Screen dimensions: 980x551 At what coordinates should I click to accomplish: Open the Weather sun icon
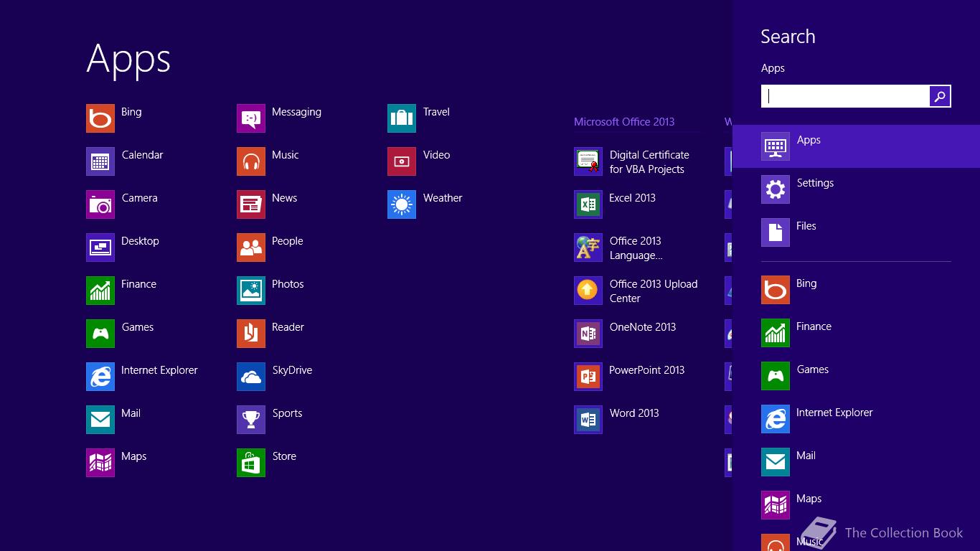coord(402,204)
